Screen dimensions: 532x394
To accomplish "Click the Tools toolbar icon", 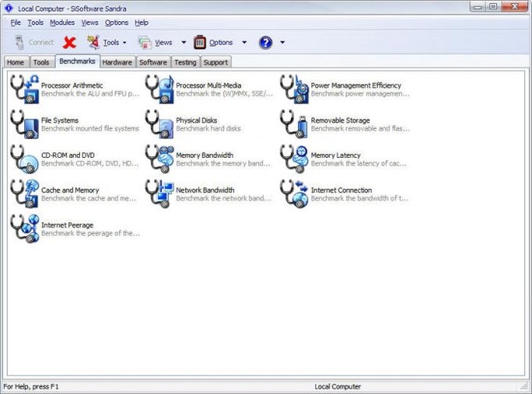I will (94, 42).
